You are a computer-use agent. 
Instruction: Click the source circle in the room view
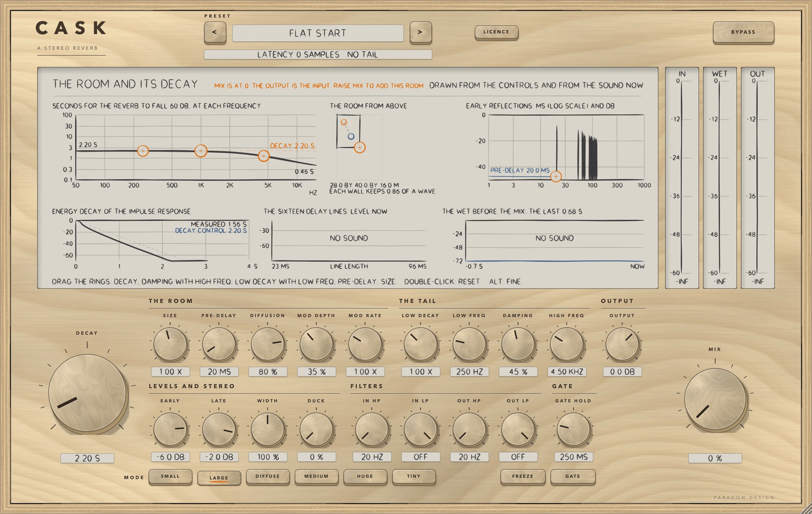[x=344, y=122]
